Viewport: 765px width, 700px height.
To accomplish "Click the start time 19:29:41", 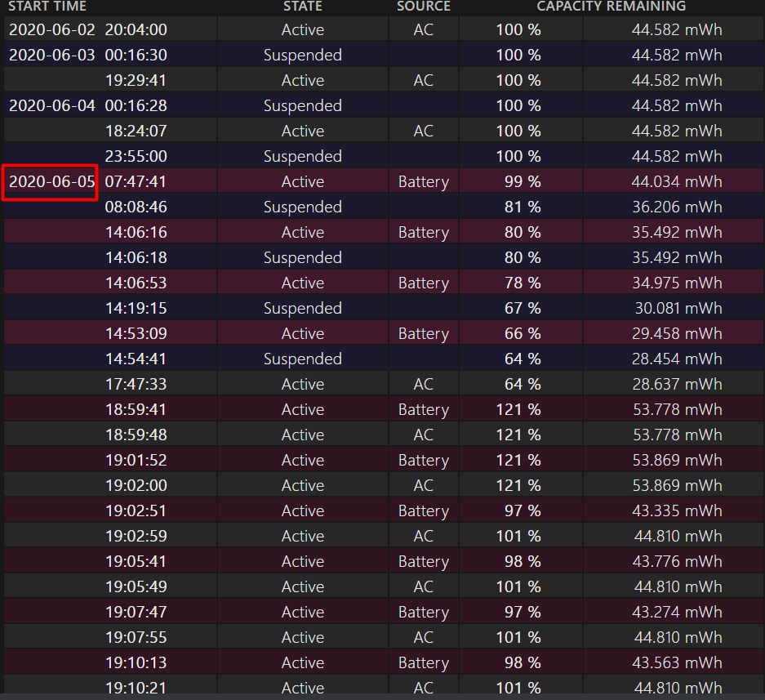I will pyautogui.click(x=136, y=81).
